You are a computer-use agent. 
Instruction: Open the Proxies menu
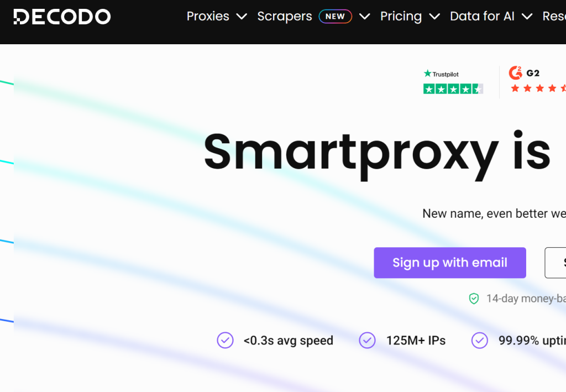208,16
